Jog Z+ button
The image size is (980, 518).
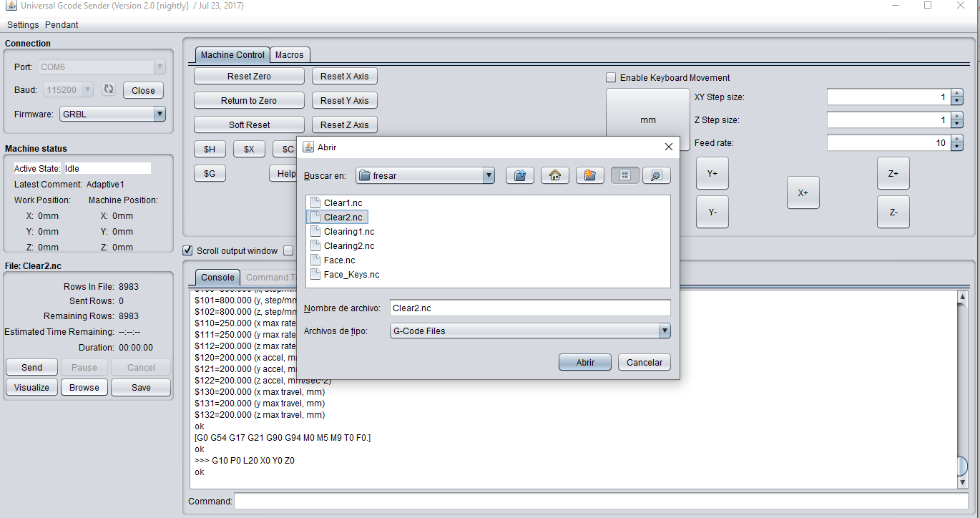coord(893,173)
